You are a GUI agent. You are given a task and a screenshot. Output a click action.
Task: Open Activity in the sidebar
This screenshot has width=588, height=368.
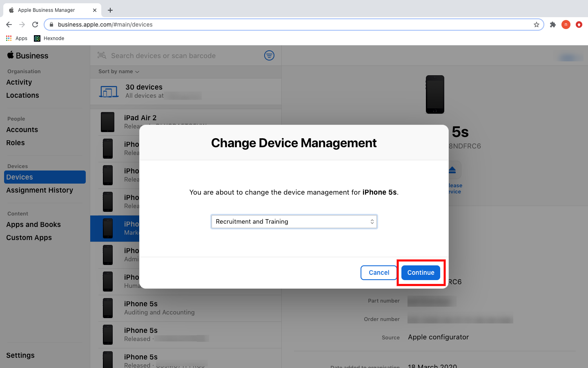pos(19,82)
